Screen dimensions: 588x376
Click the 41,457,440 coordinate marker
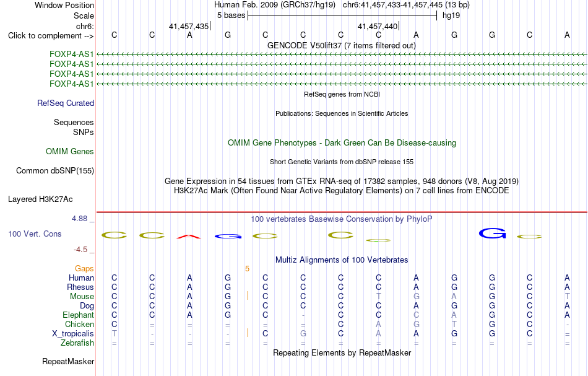click(x=378, y=26)
